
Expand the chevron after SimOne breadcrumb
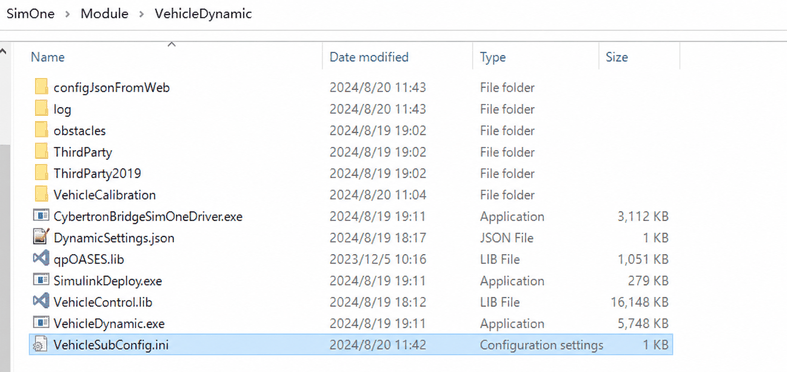[67, 14]
